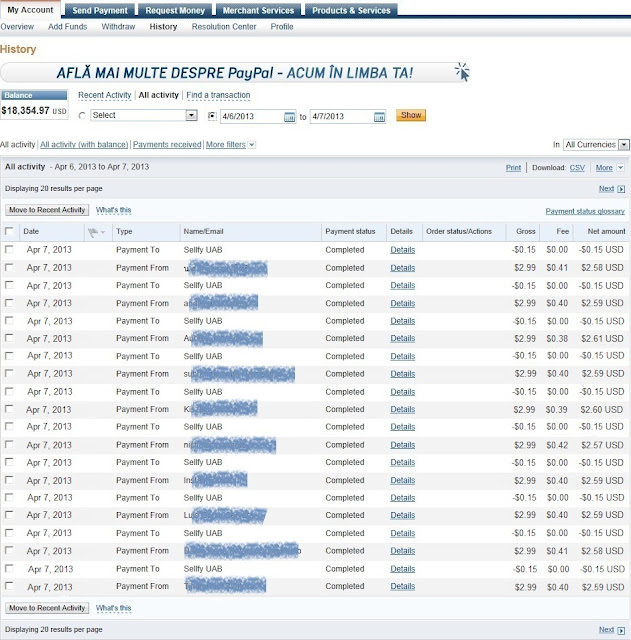Switch to the Request Money tab
Screen dimensions: 631x640
175,10
